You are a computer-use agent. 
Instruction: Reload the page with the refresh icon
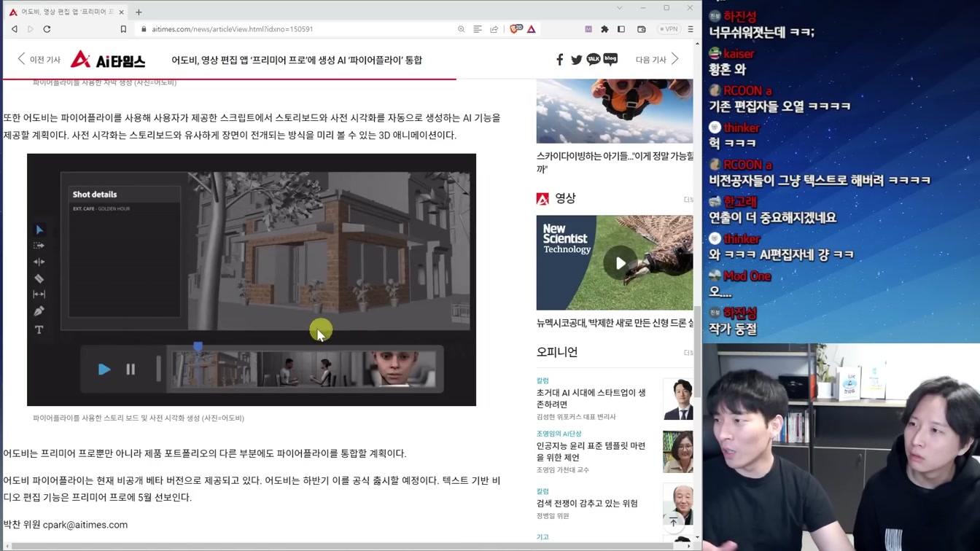click(x=47, y=29)
